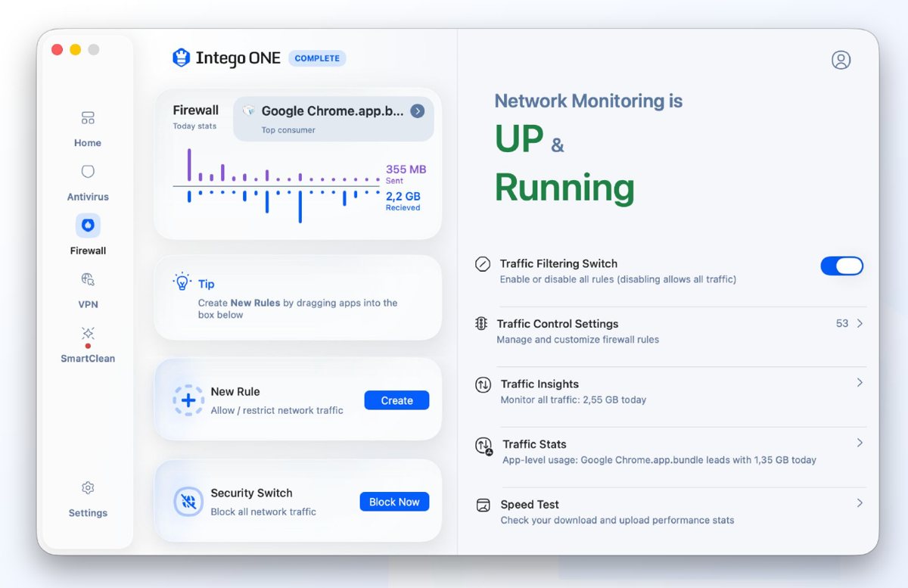Image resolution: width=908 pixels, height=588 pixels.
Task: Close the window with red button
Action: coord(57,50)
